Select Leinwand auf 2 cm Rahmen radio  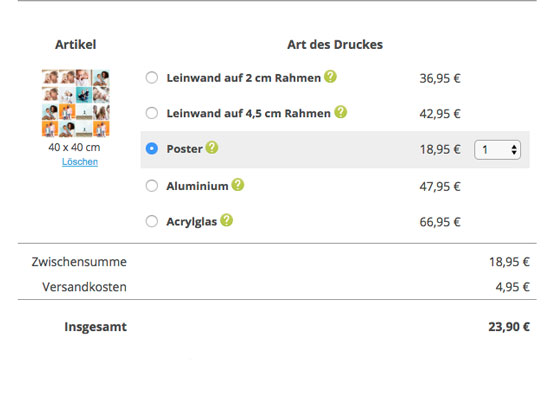point(152,78)
